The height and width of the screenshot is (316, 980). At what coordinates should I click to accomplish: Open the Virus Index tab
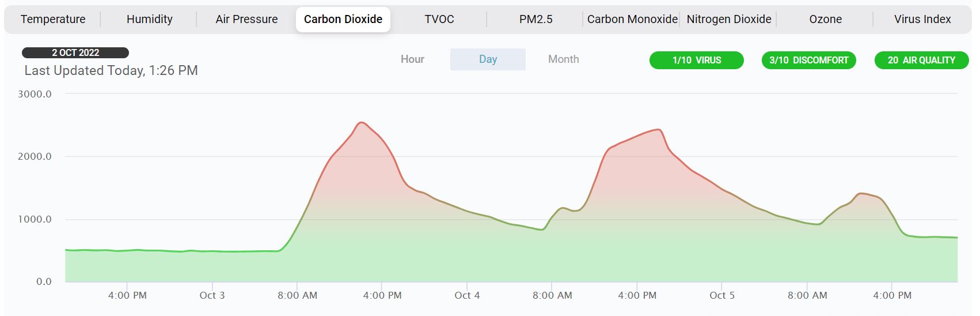(922, 19)
